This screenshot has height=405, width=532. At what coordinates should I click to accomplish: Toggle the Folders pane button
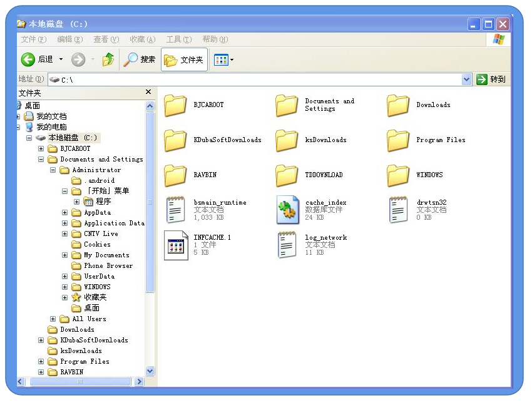click(x=184, y=59)
